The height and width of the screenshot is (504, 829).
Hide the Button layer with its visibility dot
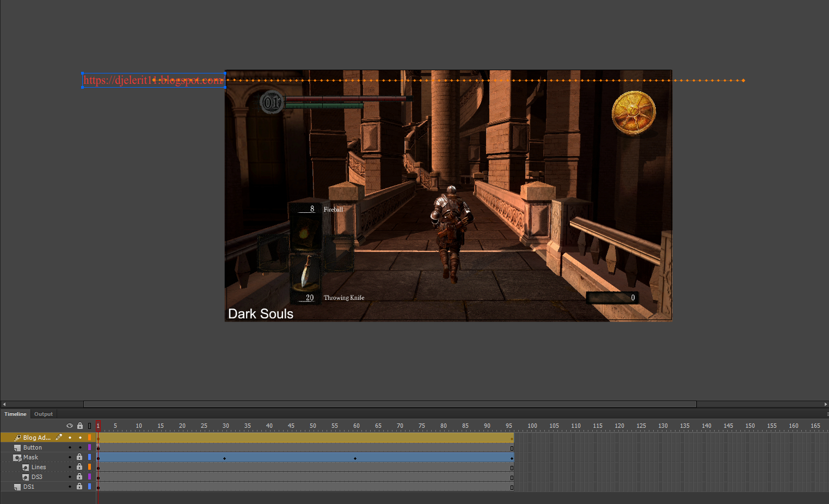tap(70, 447)
